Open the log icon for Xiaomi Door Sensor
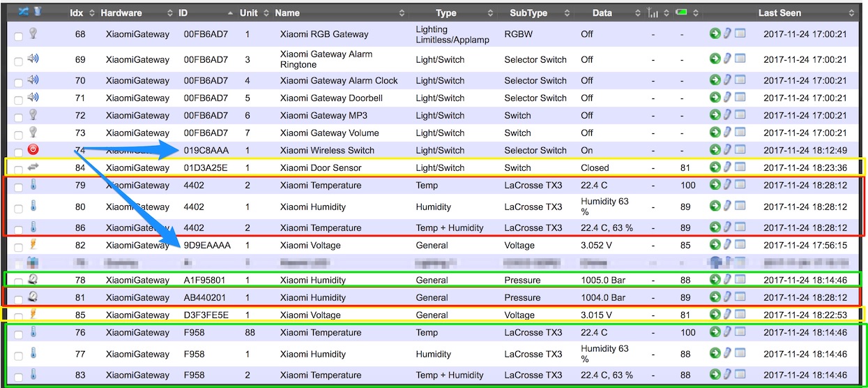The image size is (868, 388). (x=740, y=167)
